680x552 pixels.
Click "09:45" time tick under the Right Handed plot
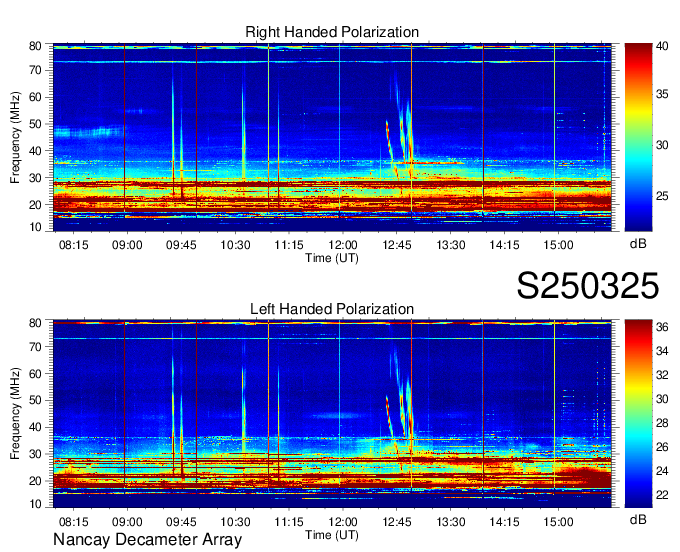[x=181, y=245]
